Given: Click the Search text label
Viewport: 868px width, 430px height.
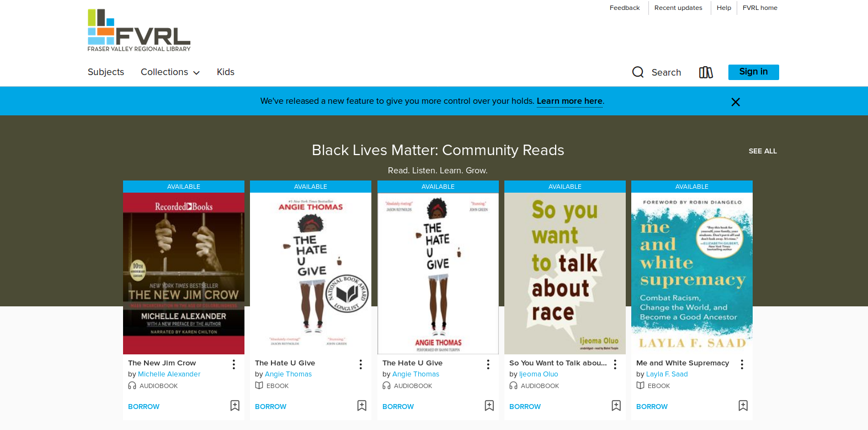Looking at the screenshot, I should click(x=666, y=72).
